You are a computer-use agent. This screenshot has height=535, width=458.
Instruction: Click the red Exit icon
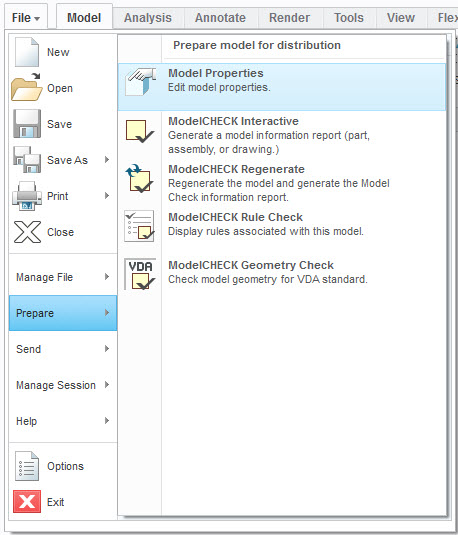(x=27, y=502)
